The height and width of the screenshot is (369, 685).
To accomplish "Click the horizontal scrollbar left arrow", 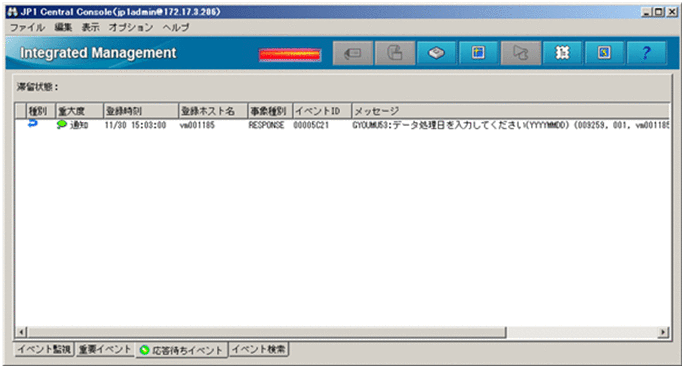I will click(x=21, y=332).
